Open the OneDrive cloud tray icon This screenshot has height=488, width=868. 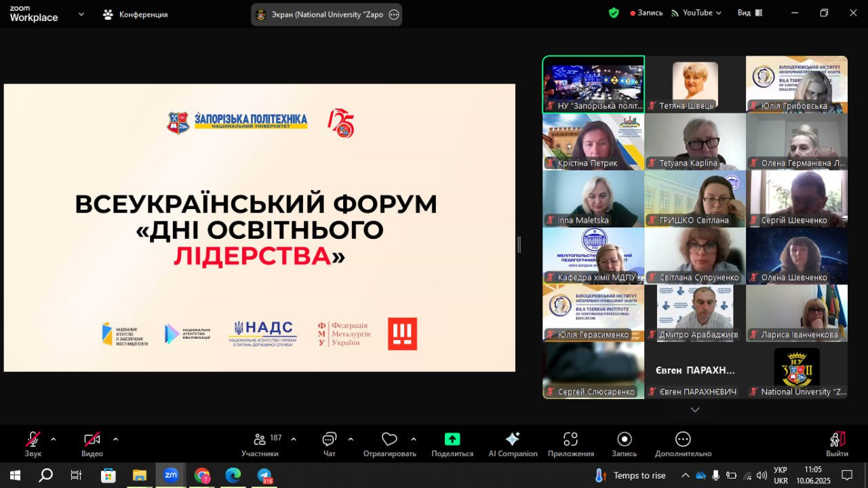701,475
